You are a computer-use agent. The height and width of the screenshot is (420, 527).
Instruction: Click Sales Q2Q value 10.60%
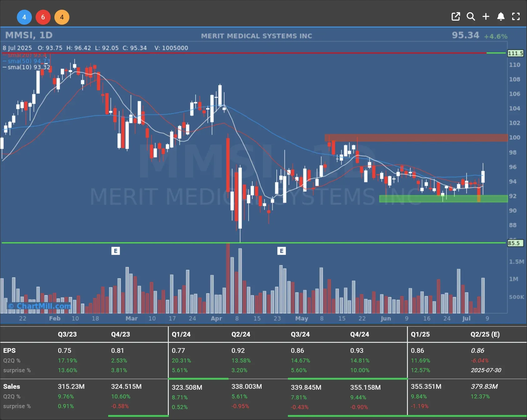click(121, 396)
